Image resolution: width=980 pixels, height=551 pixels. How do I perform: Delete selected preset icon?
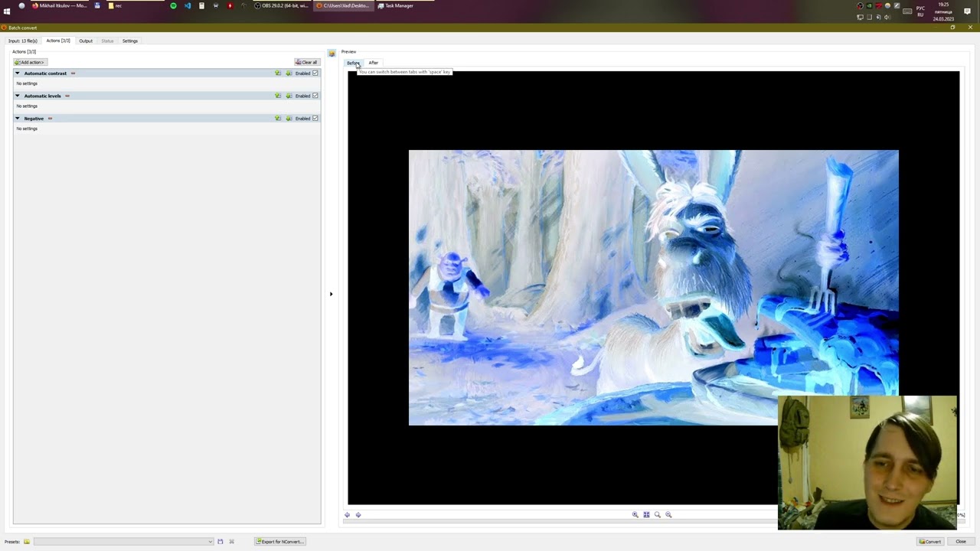pos(231,542)
